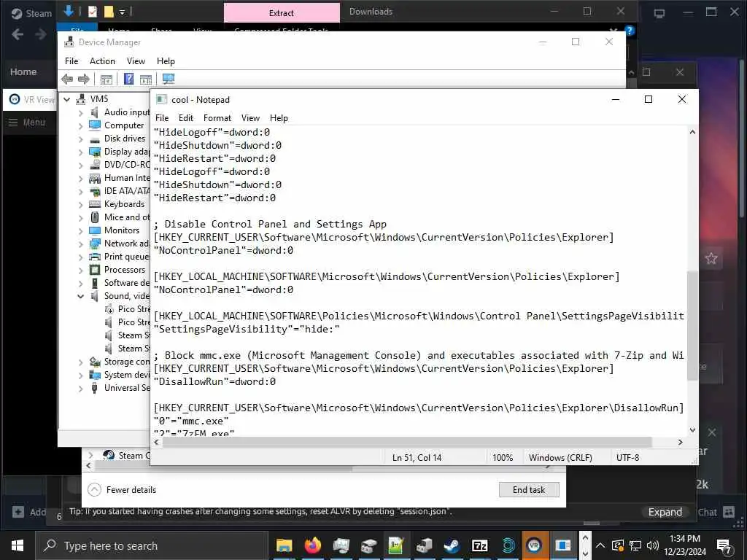Click the favorite star icon in Steam
The width and height of the screenshot is (747, 560).
point(711,259)
